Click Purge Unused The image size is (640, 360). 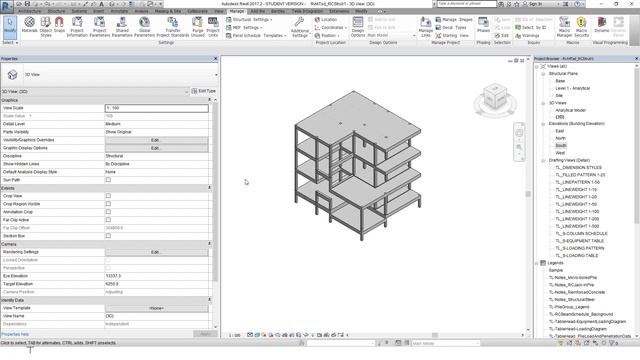pyautogui.click(x=198, y=27)
